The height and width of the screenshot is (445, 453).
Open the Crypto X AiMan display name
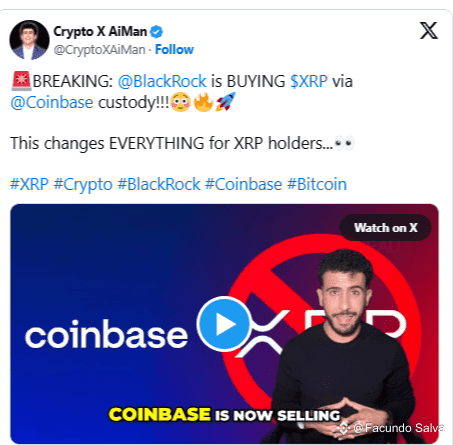(x=100, y=32)
